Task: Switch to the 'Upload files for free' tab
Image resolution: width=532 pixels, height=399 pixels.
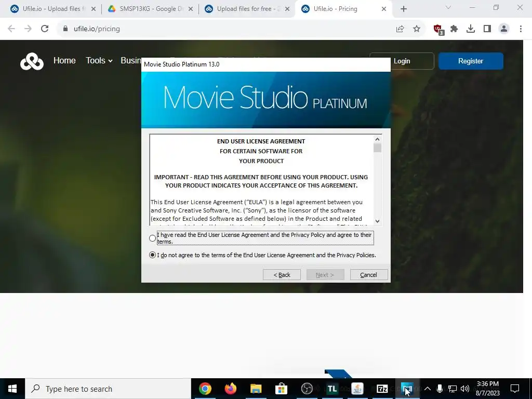Action: click(x=246, y=9)
